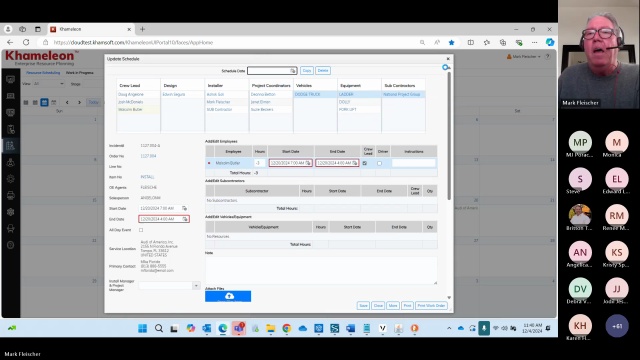Open the View dropdown in Resource Scheduling

coord(49,84)
